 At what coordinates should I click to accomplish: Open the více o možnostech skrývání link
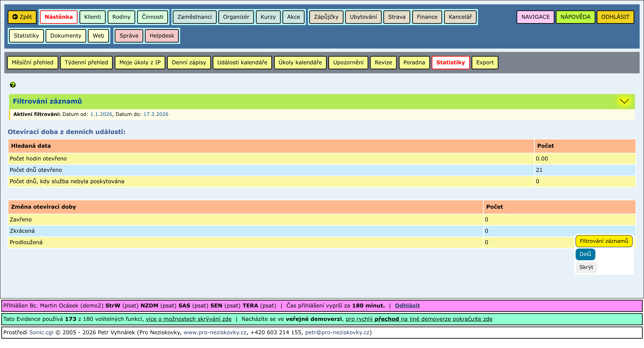[x=189, y=319]
